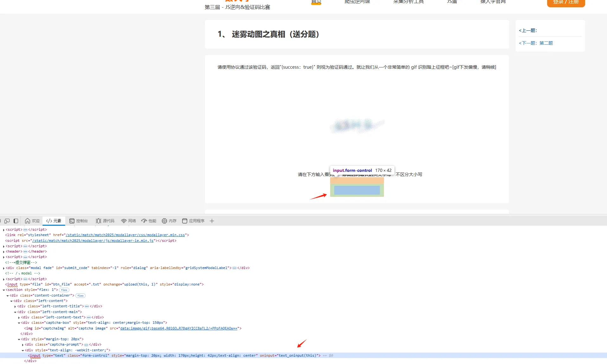607x364 pixels.
Task: Expand the submit_code modal div node
Action: (x=4, y=268)
